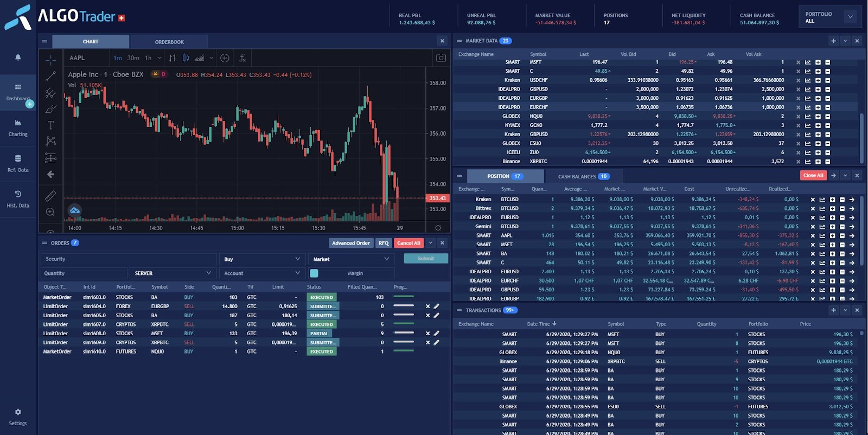Viewport: 868px width, 435px height.
Task: Select the POSITION tab
Action: pyautogui.click(x=505, y=176)
